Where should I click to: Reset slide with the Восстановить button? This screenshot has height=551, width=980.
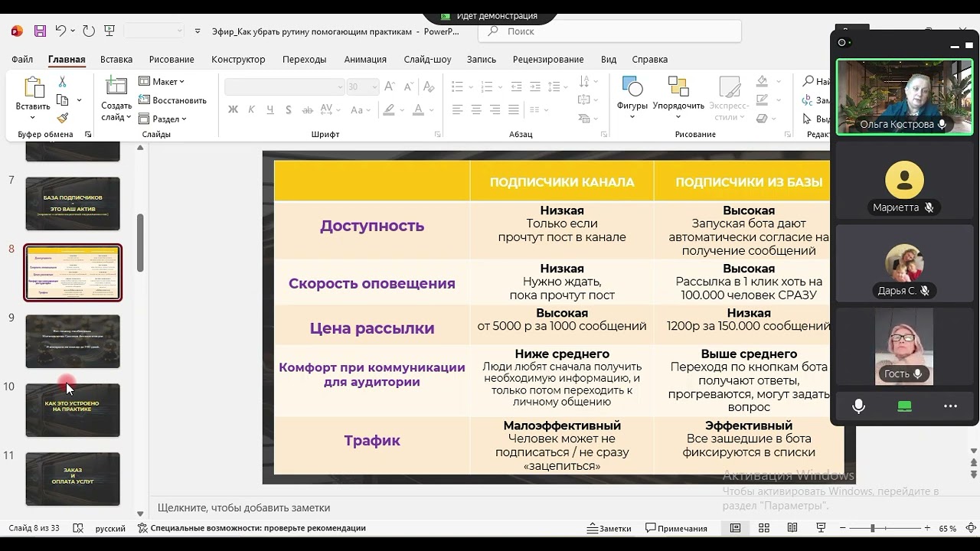click(x=172, y=100)
